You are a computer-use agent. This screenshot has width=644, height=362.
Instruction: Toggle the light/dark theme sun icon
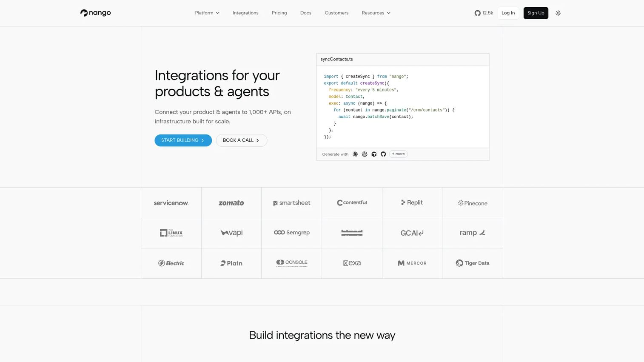pyautogui.click(x=558, y=13)
